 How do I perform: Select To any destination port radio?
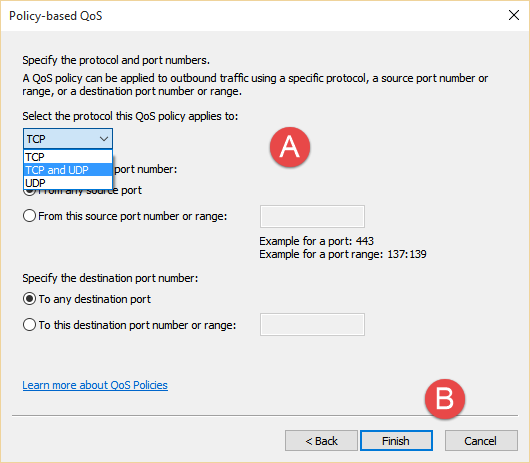[29, 299]
